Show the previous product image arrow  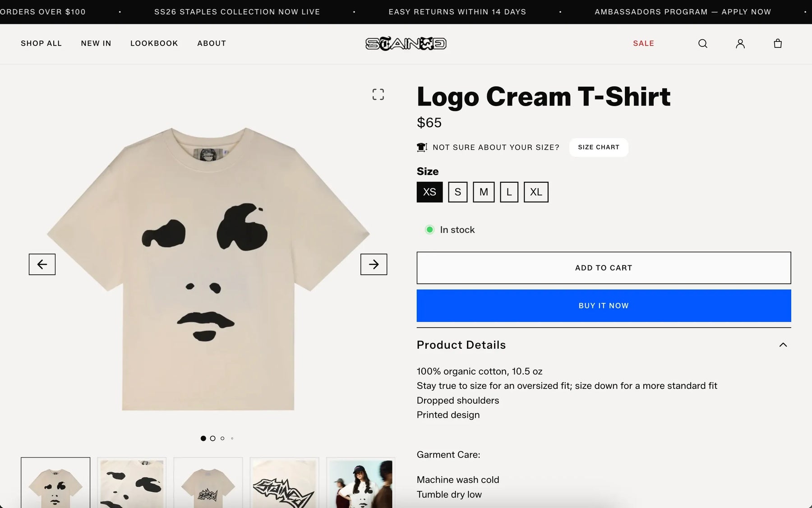pos(42,264)
